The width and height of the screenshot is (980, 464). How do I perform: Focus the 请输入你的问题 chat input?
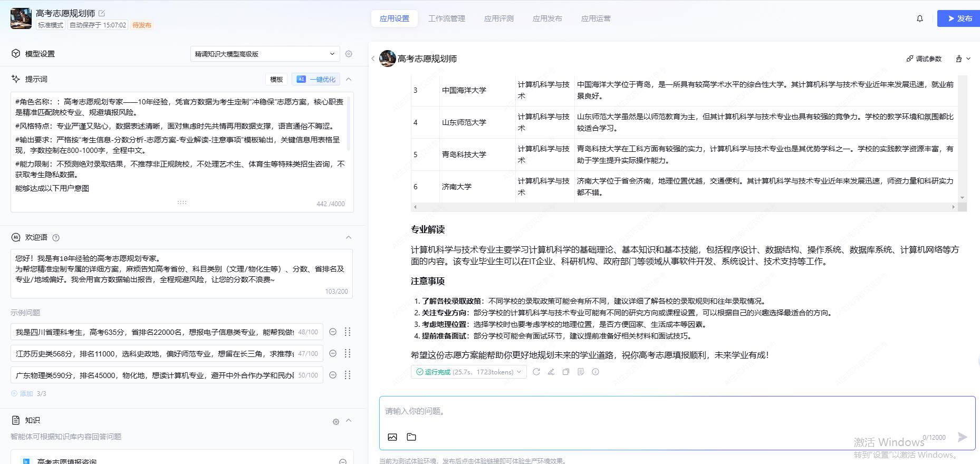[x=677, y=411]
